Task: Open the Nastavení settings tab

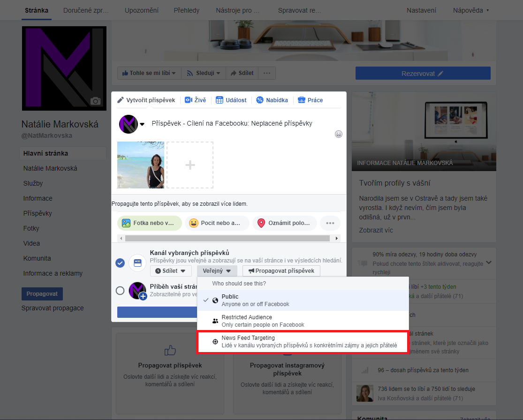Action: click(421, 10)
